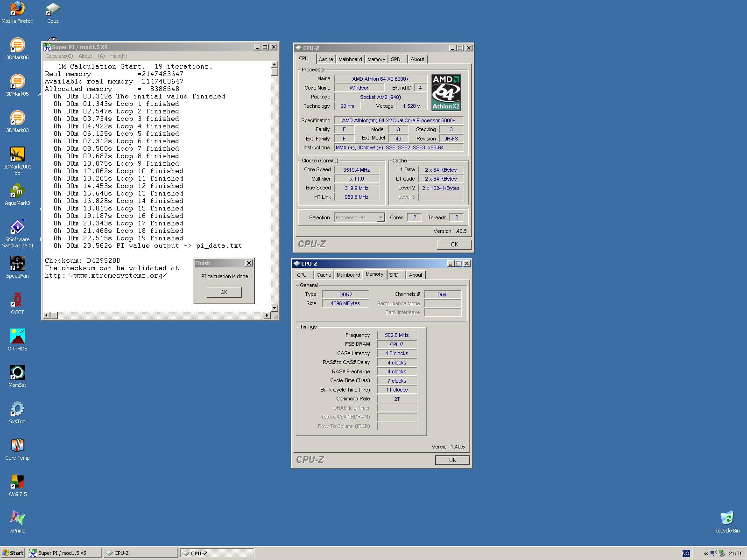
Task: Open the Cpuz desktop shortcut
Action: (x=53, y=13)
